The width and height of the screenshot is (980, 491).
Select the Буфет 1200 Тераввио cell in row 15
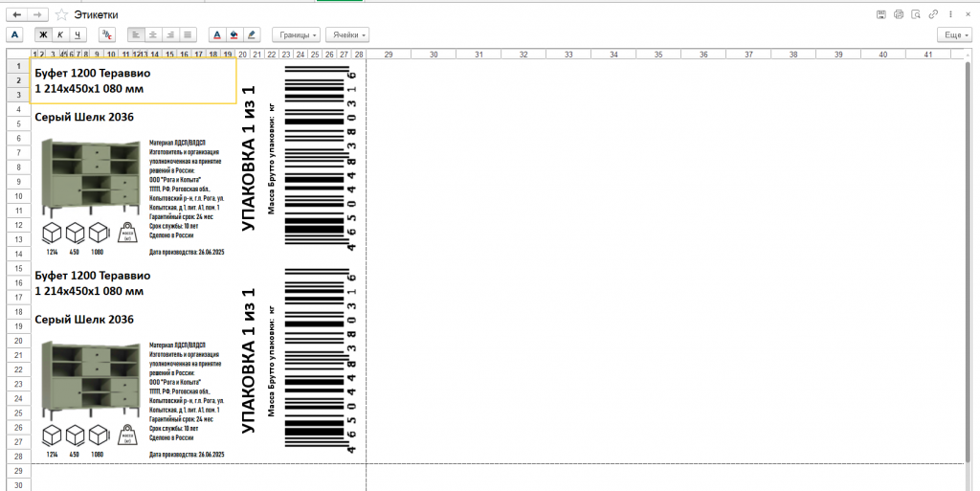[93, 276]
